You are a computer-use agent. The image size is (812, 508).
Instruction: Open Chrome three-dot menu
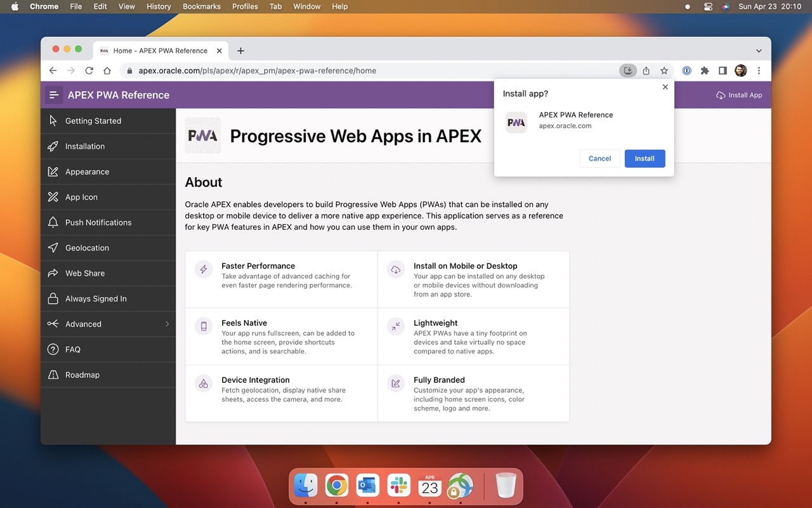pos(759,70)
